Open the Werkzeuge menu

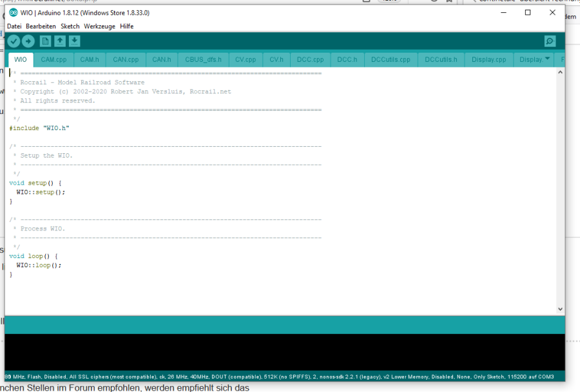[100, 26]
